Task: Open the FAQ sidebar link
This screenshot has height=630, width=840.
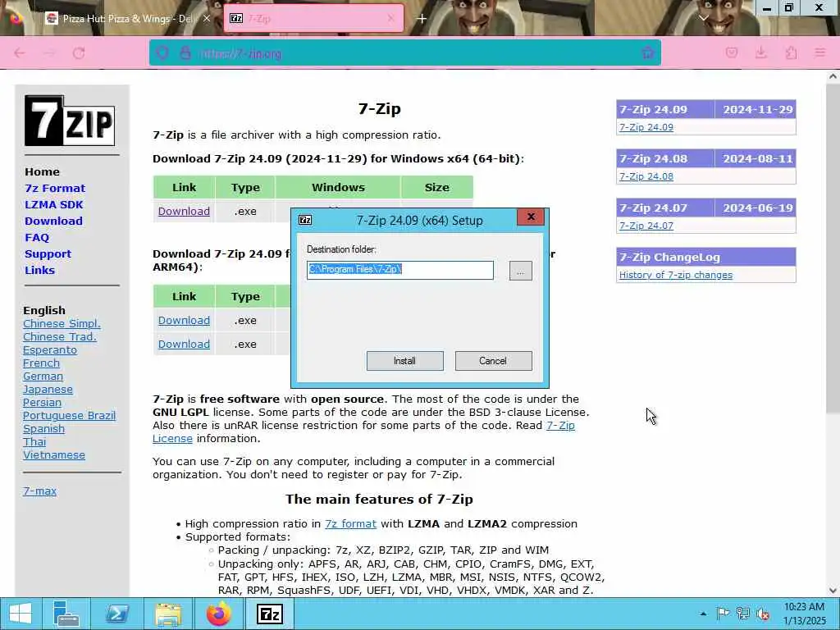Action: 37,237
